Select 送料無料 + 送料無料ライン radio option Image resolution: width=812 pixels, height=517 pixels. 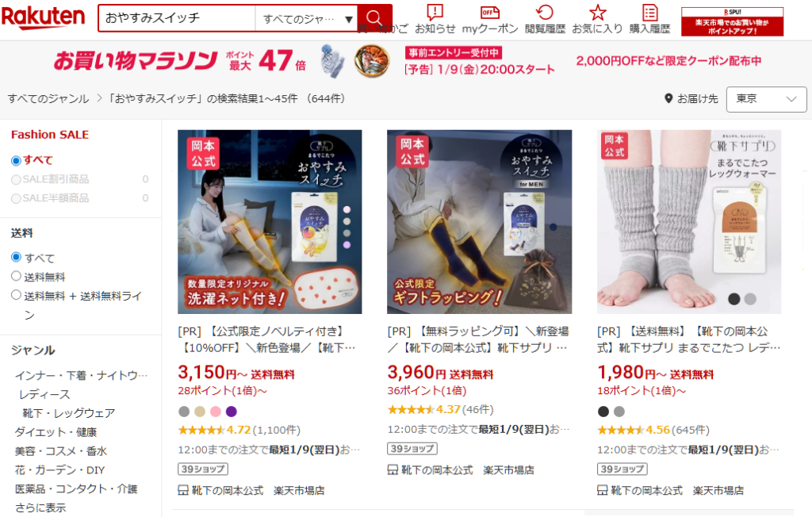tap(16, 295)
